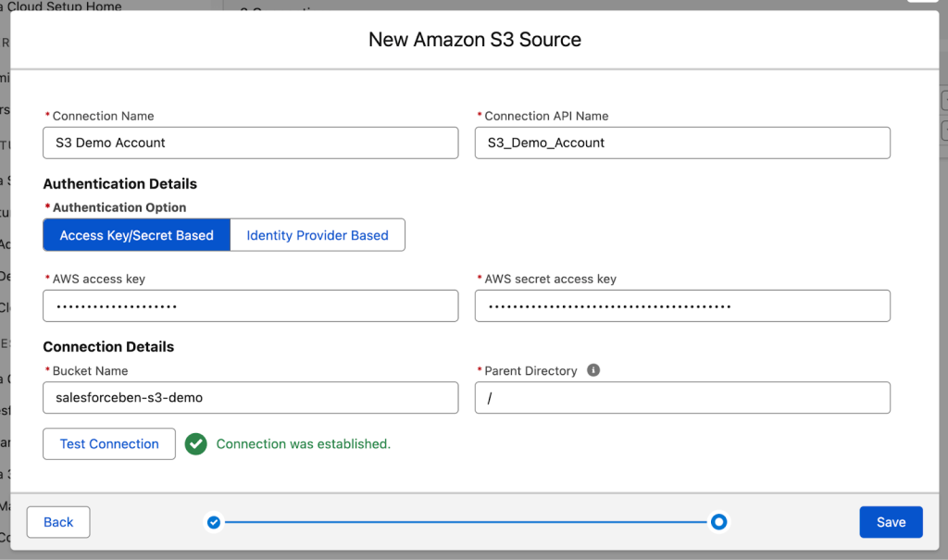Click the 'Bucket Name' label

click(x=90, y=371)
